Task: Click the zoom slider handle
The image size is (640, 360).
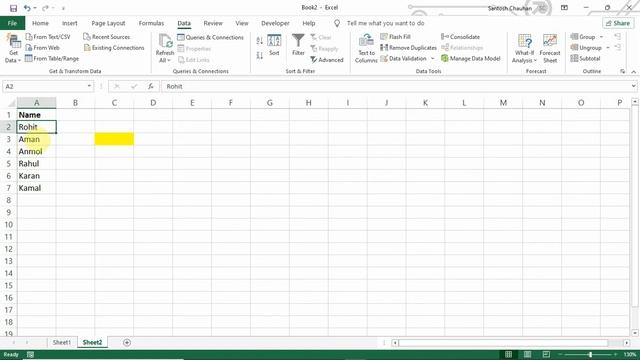Action: [590, 354]
